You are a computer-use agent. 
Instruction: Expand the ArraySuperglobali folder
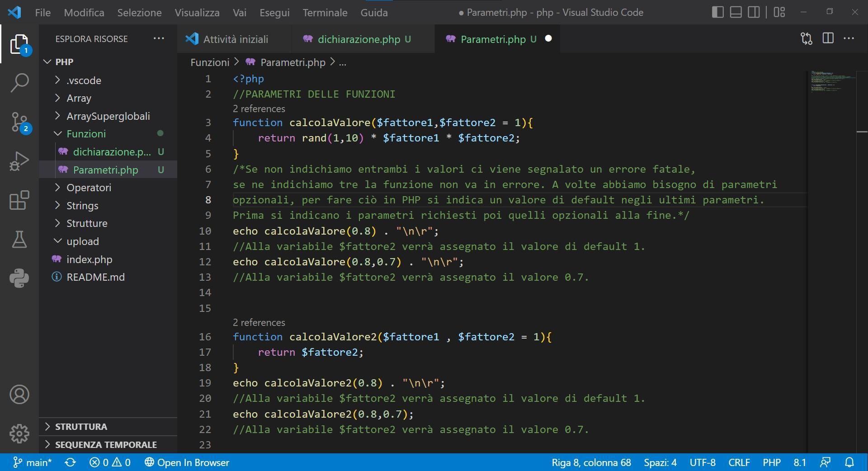pyautogui.click(x=108, y=116)
